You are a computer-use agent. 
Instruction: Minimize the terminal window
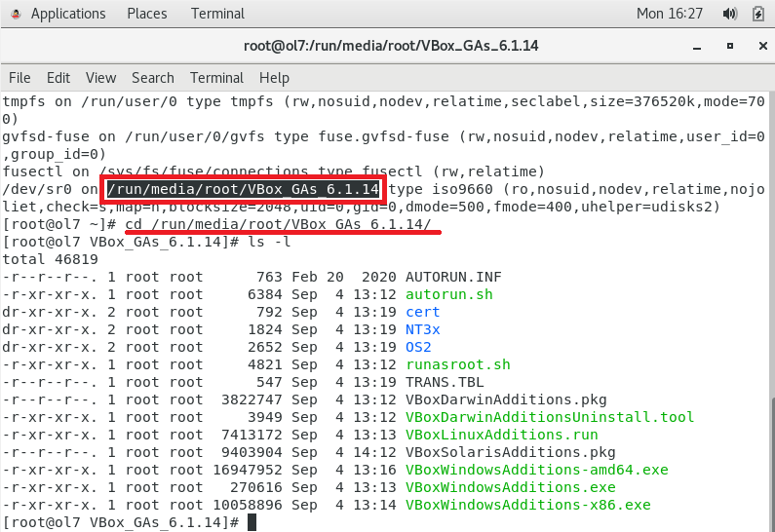pyautogui.click(x=697, y=47)
